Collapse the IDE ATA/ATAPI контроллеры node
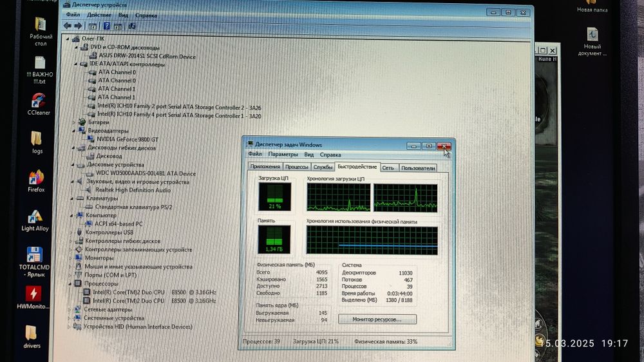This screenshot has width=644, height=362. (x=75, y=64)
